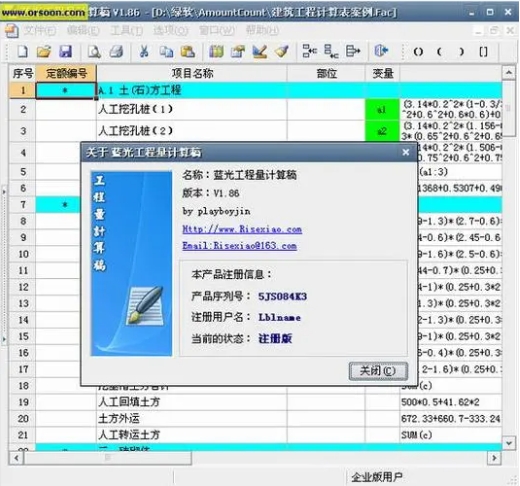Click the page with arrow export icon
The image size is (520, 486).
353,51
